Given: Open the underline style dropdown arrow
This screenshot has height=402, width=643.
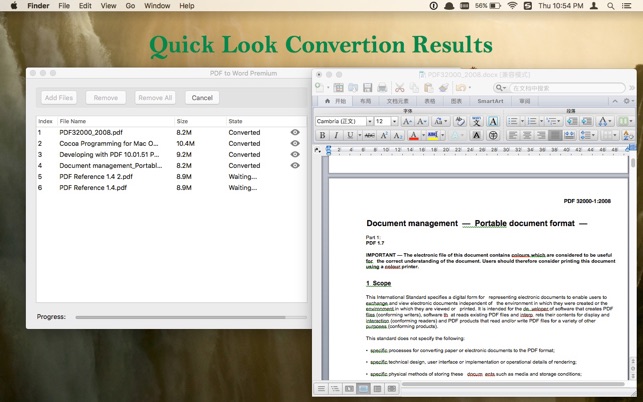Looking at the screenshot, I should pos(360,135).
